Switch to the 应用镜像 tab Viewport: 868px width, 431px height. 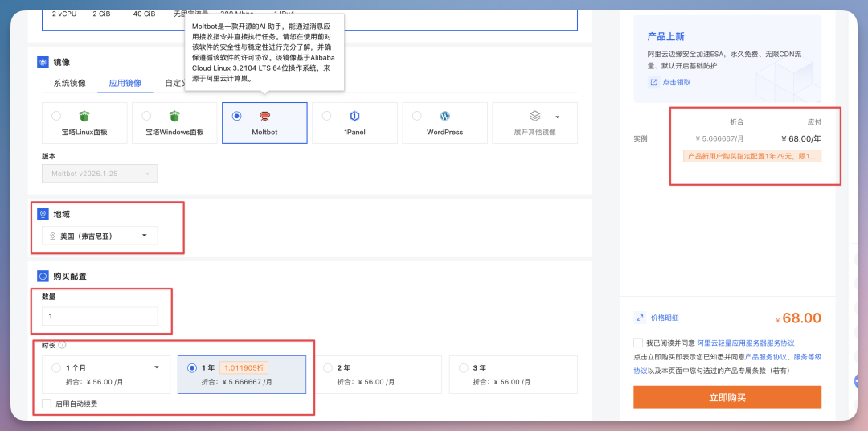[x=125, y=83]
